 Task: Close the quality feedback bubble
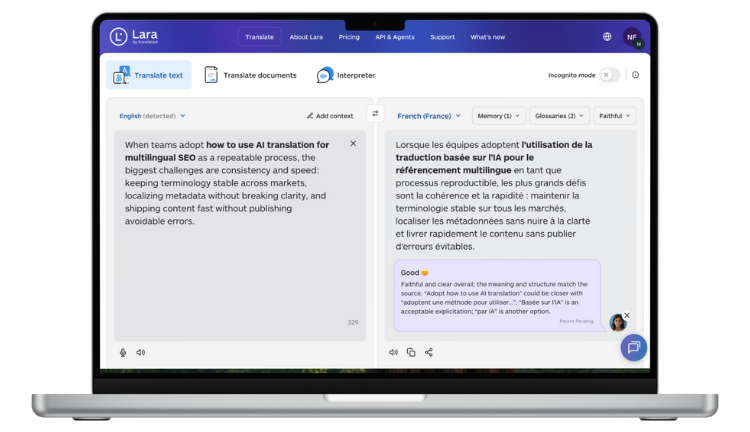pos(627,315)
